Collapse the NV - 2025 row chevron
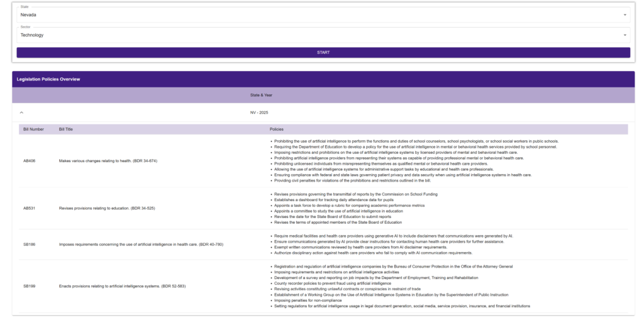This screenshot has height=318, width=644. point(21,112)
